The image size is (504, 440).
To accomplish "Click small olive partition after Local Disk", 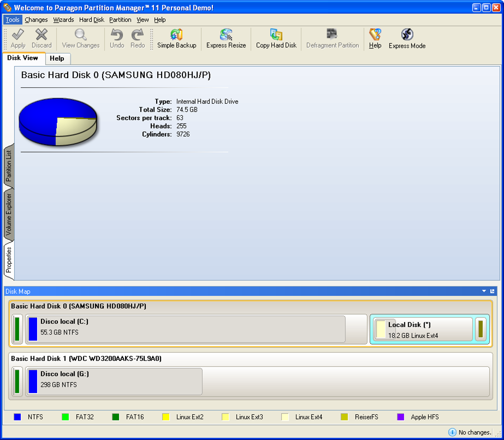I will pos(481,329).
